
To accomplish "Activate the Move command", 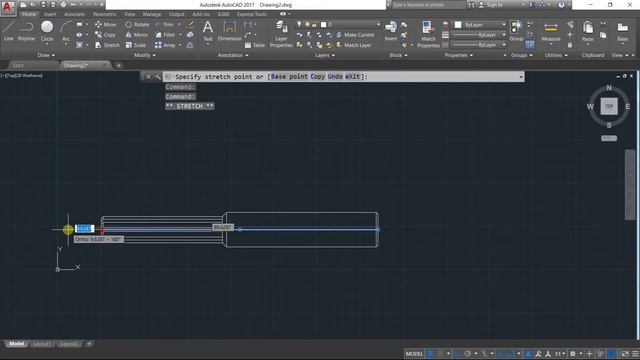I will 105,24.
